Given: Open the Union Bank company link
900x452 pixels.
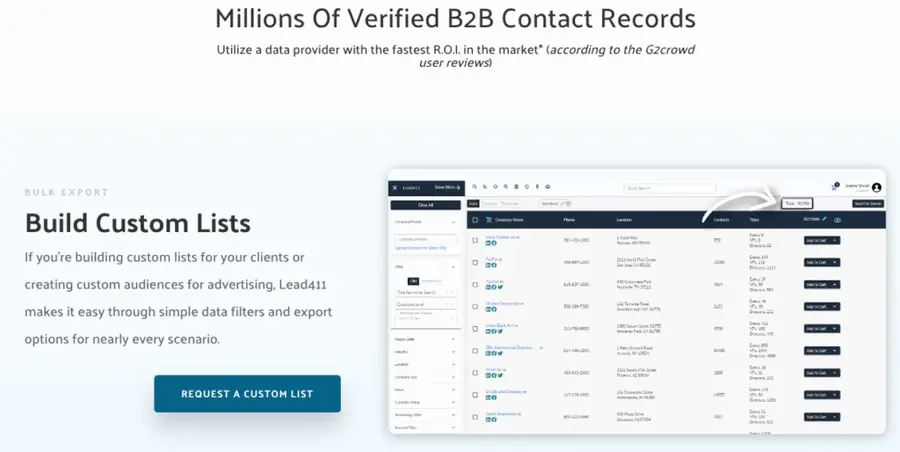Looking at the screenshot, I should 501,326.
